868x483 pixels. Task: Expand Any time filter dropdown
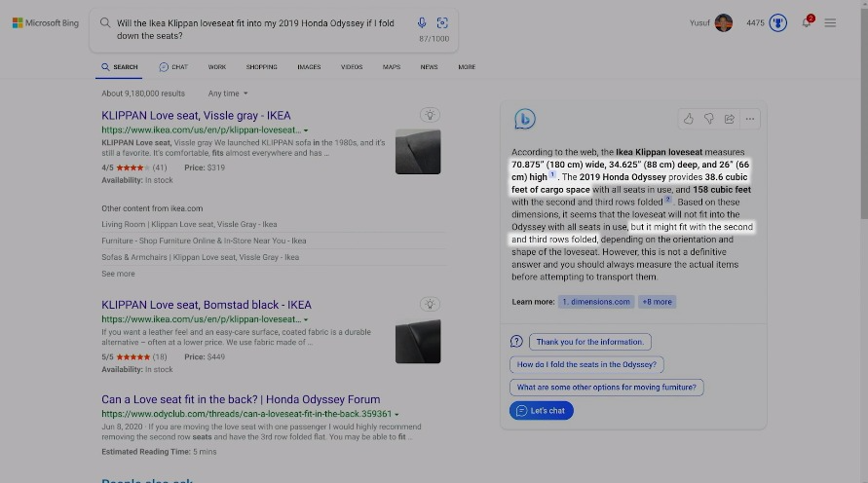click(228, 93)
